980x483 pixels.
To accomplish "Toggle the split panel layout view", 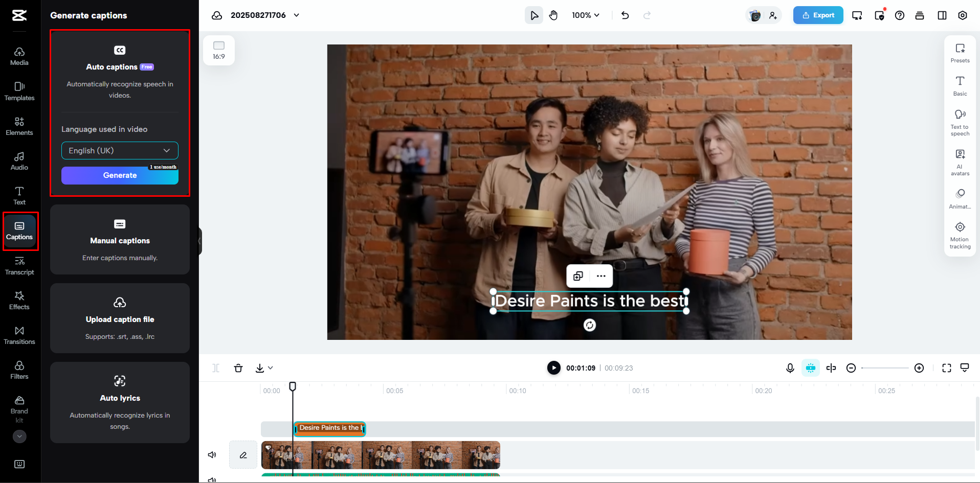I will click(x=942, y=15).
